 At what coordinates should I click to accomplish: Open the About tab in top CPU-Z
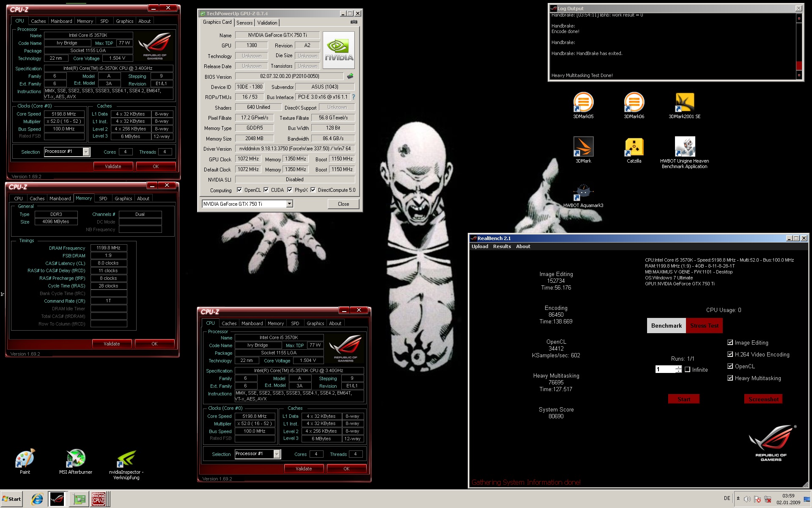[144, 21]
